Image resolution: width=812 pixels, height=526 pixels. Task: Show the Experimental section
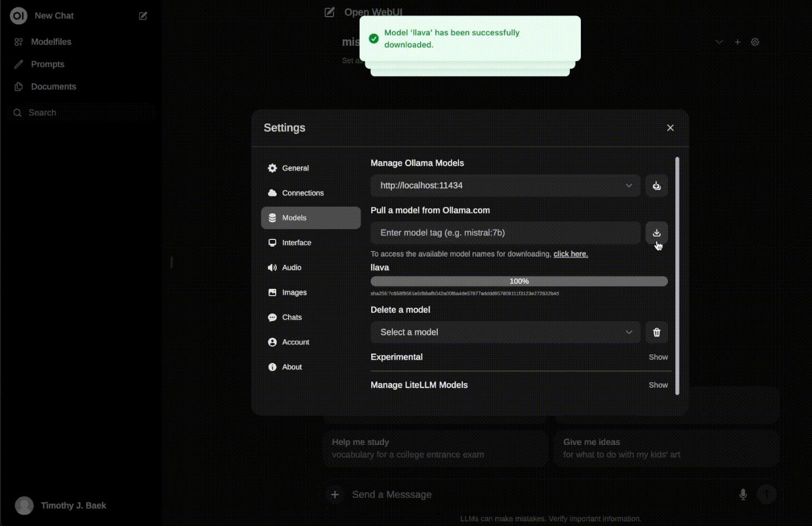(658, 357)
